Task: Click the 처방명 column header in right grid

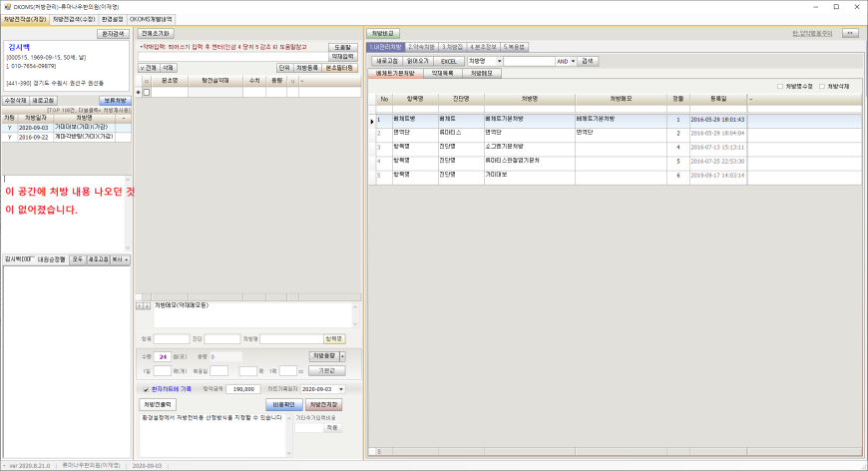Action: [x=529, y=99]
